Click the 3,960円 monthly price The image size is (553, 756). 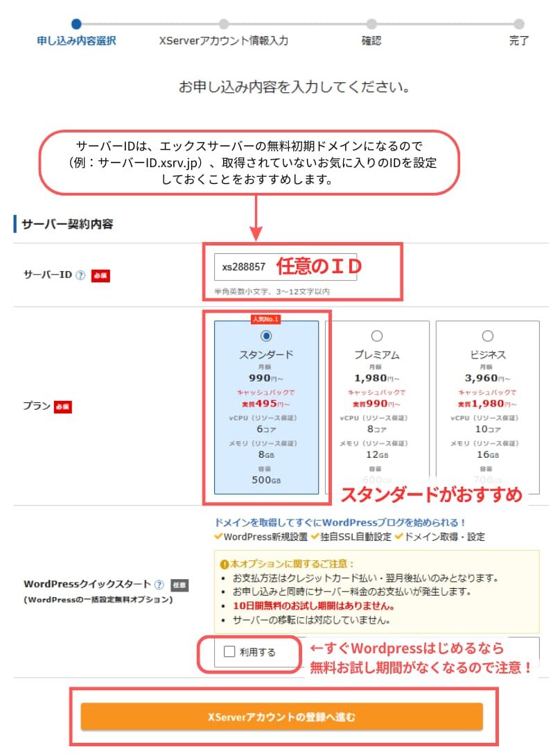487,378
